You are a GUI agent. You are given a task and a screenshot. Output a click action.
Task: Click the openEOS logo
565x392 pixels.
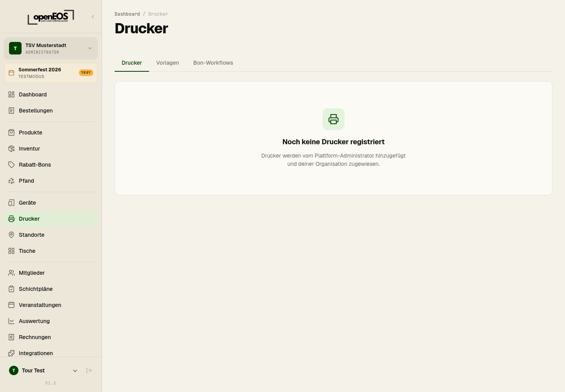51,17
